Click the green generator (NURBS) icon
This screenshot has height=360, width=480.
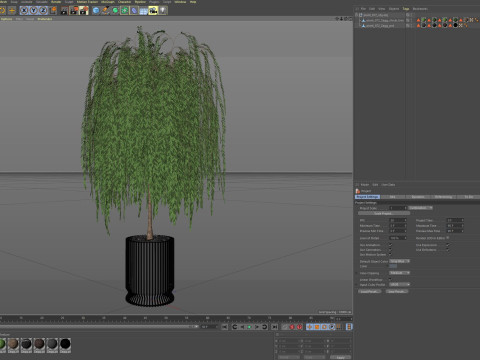click(x=115, y=10)
